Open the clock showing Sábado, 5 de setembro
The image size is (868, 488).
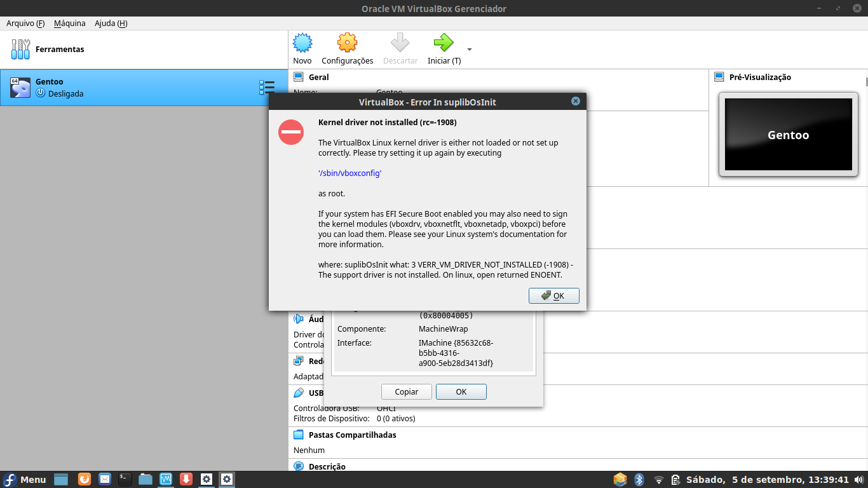(x=768, y=480)
